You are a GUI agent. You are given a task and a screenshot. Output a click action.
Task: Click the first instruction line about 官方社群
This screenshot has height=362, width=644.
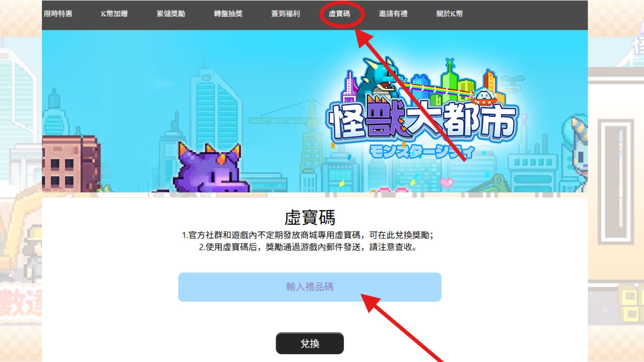pos(308,235)
